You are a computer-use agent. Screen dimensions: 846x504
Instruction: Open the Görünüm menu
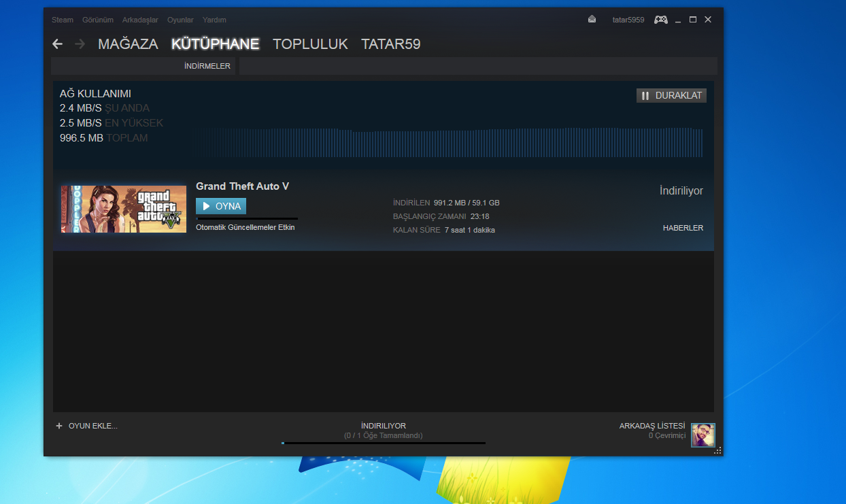point(98,20)
